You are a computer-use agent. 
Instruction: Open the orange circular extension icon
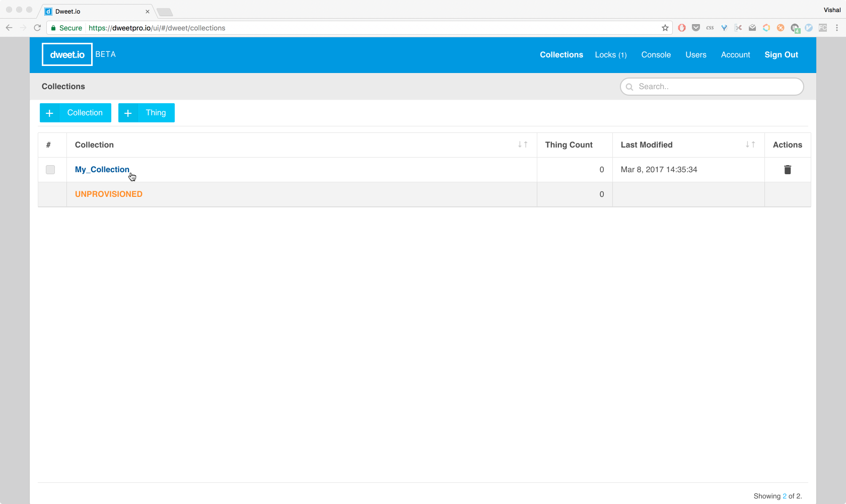(781, 28)
